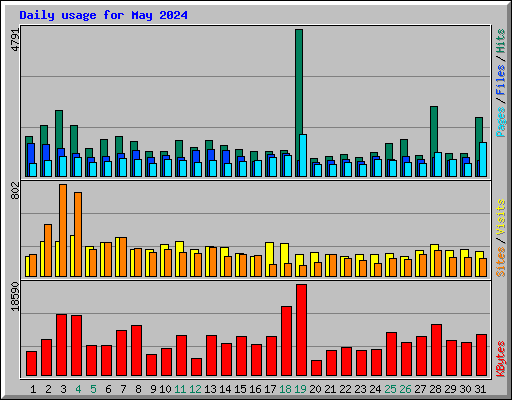Viewport: 512px width, 400px height.
Task: Click day label 22 on the axis
Action: 345,389
